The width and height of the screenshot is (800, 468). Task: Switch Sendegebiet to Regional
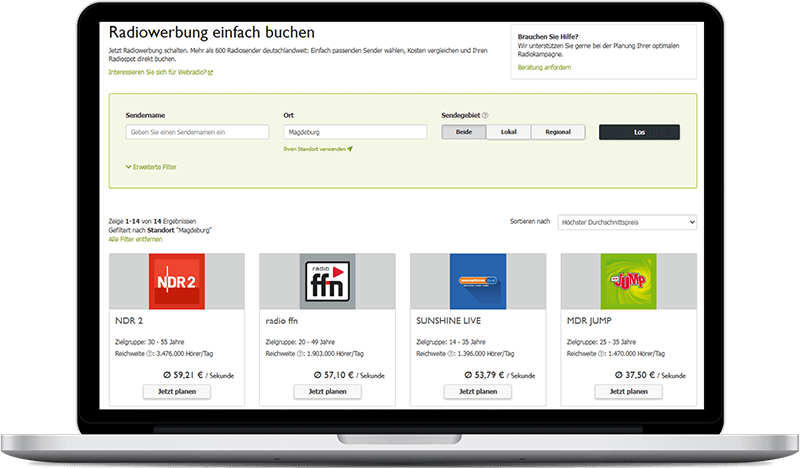coord(557,132)
